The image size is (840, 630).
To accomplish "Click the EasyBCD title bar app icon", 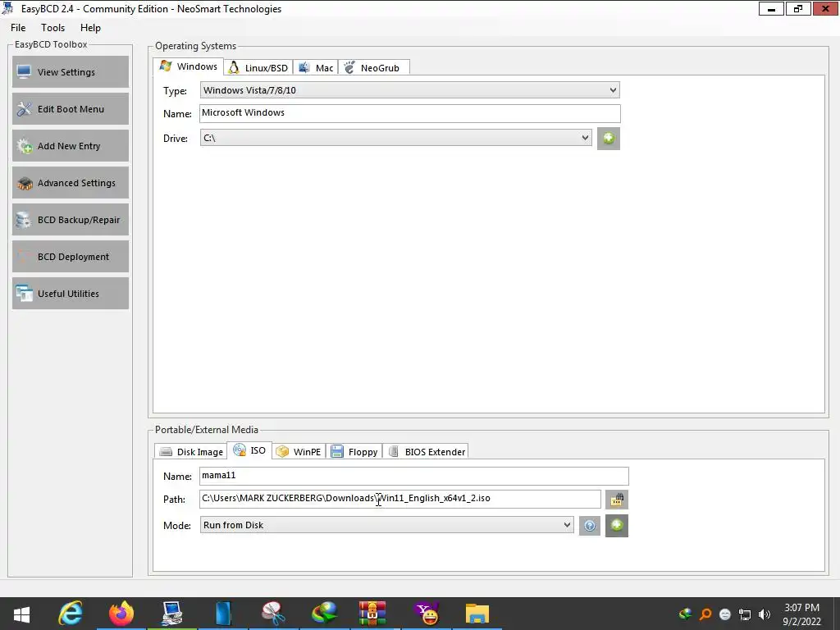I will (7, 8).
